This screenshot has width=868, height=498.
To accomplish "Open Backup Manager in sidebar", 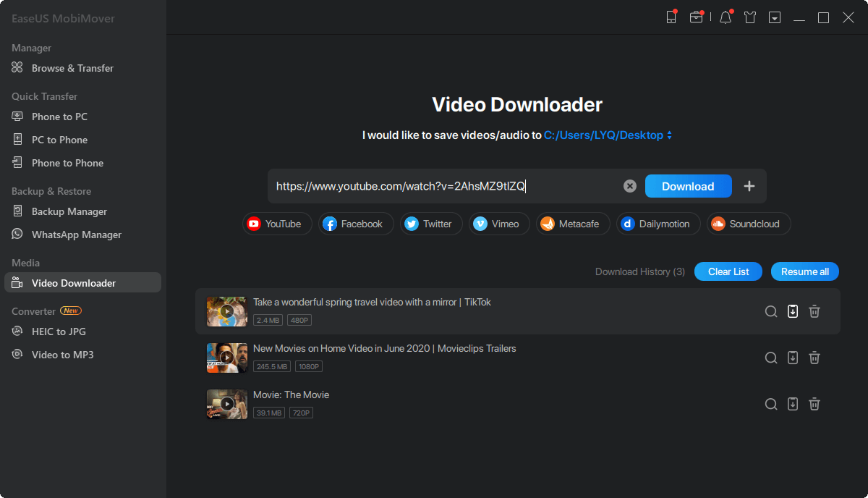I will pyautogui.click(x=82, y=211).
